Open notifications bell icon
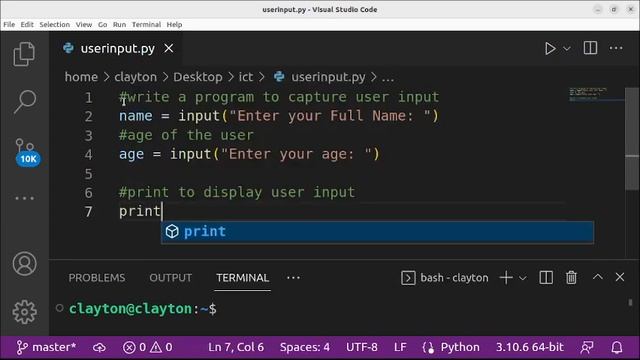This screenshot has height=360, width=640. tap(617, 347)
